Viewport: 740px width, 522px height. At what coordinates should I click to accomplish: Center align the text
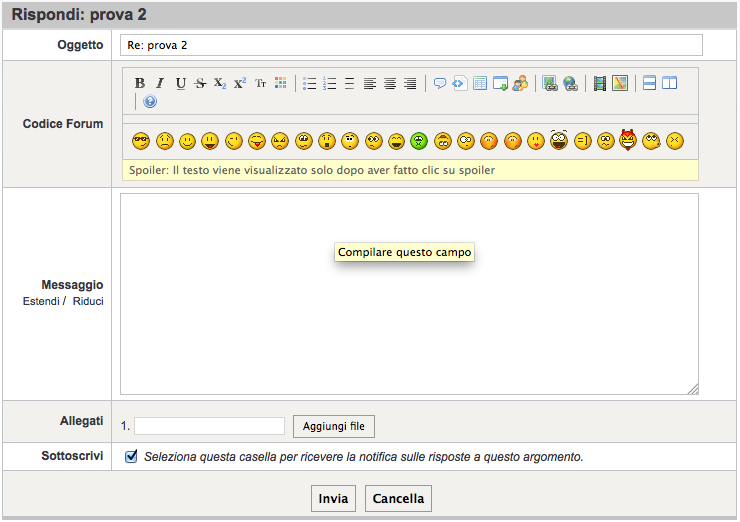coord(390,84)
